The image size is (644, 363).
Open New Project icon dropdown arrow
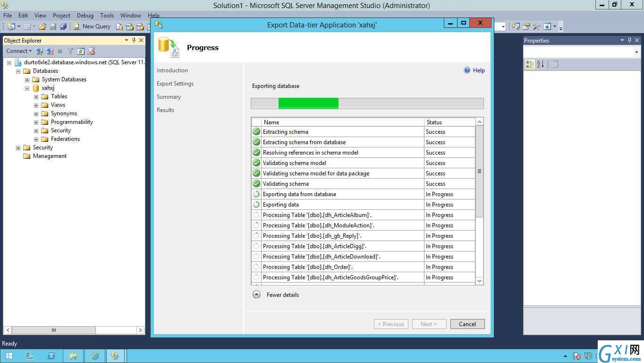pos(19,26)
